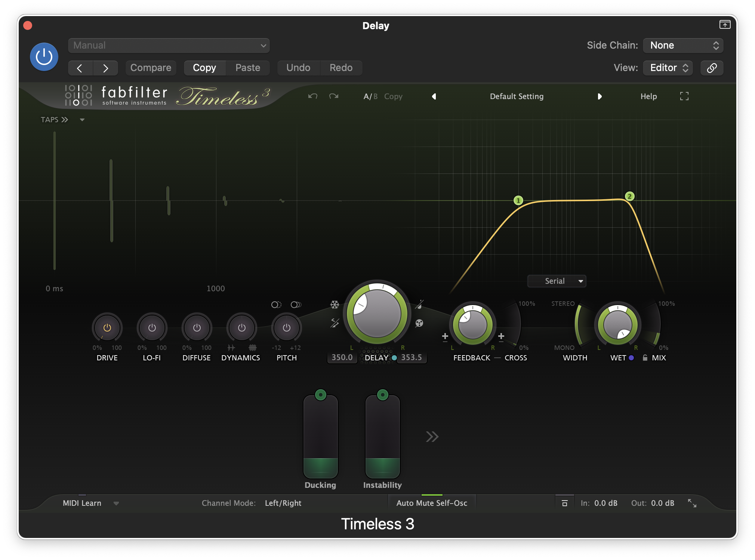Enable the DRIVE power button
This screenshot has width=755, height=560.
tap(107, 327)
